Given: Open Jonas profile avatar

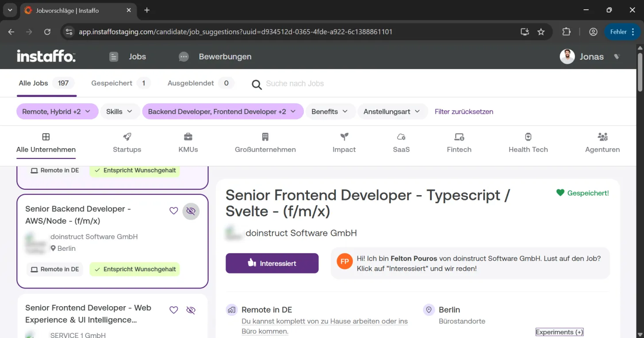Looking at the screenshot, I should [x=567, y=57].
